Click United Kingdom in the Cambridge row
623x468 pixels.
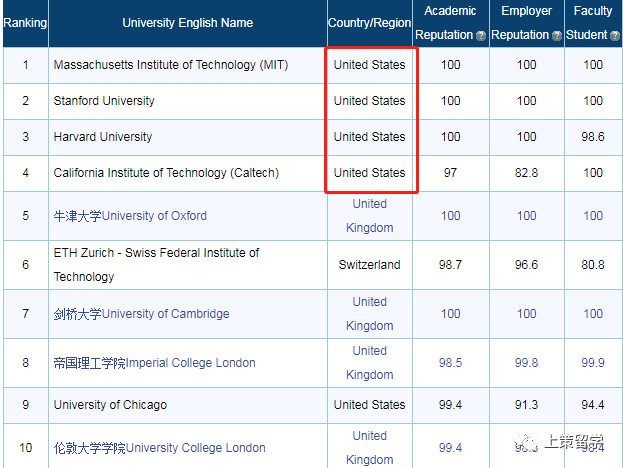[370, 314]
